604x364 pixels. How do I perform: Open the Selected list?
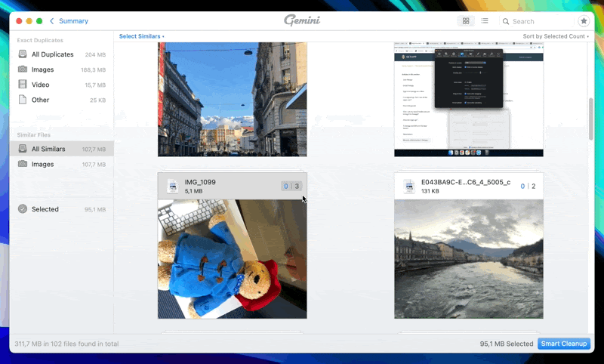point(62,209)
